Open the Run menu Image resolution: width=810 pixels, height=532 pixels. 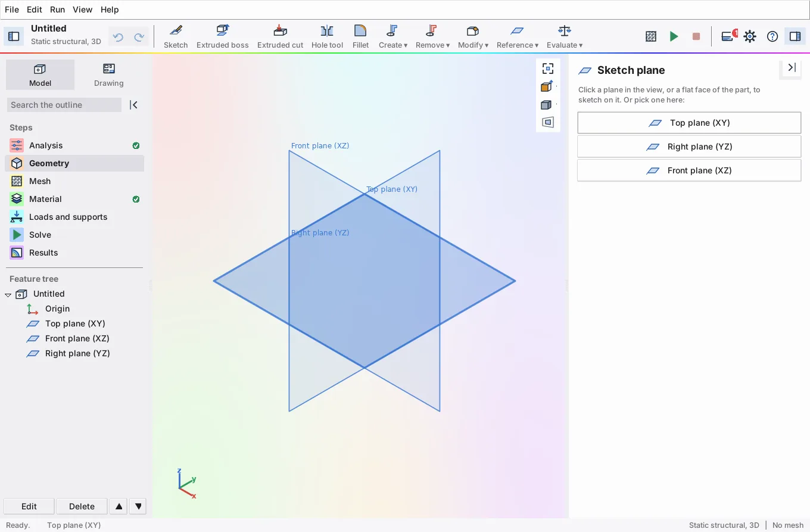(57, 10)
